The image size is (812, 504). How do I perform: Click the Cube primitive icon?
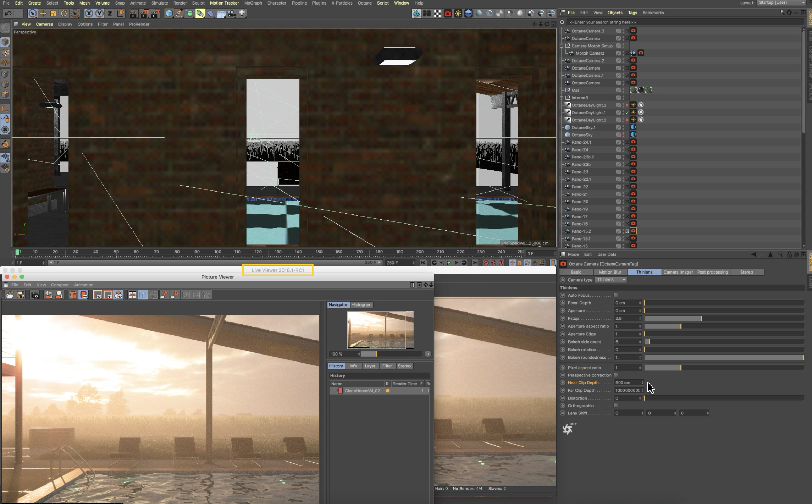click(169, 14)
